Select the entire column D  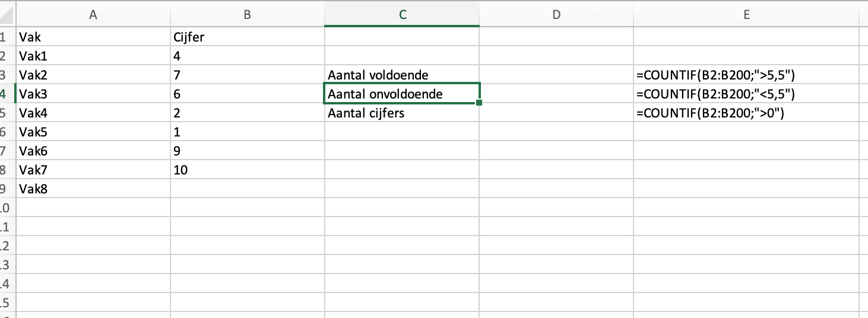click(x=556, y=15)
